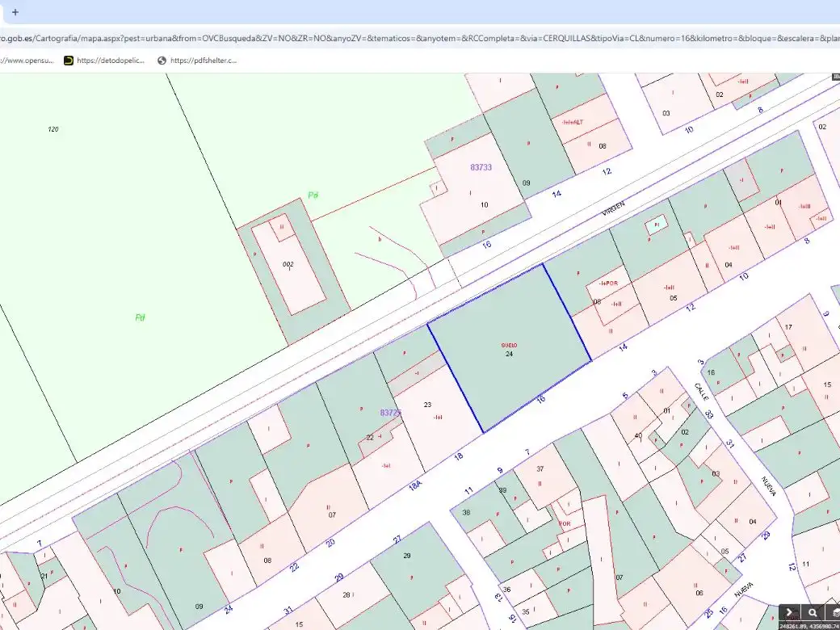840x630 pixels.
Task: Click the block number 83733 label
Action: (x=481, y=167)
